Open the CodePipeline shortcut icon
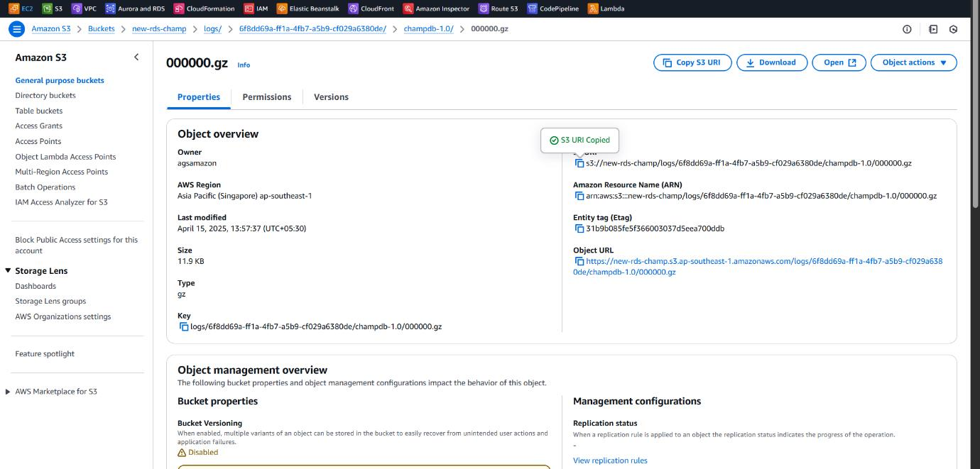 [532, 9]
